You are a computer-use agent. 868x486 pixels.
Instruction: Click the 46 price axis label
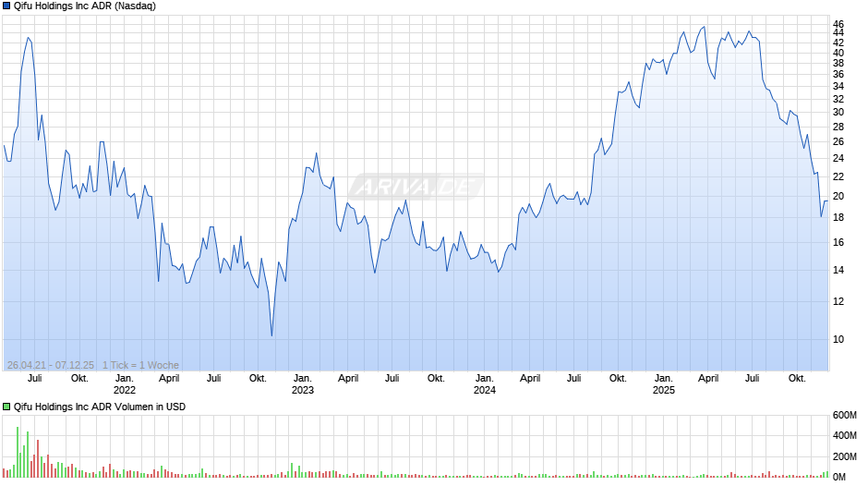click(838, 24)
